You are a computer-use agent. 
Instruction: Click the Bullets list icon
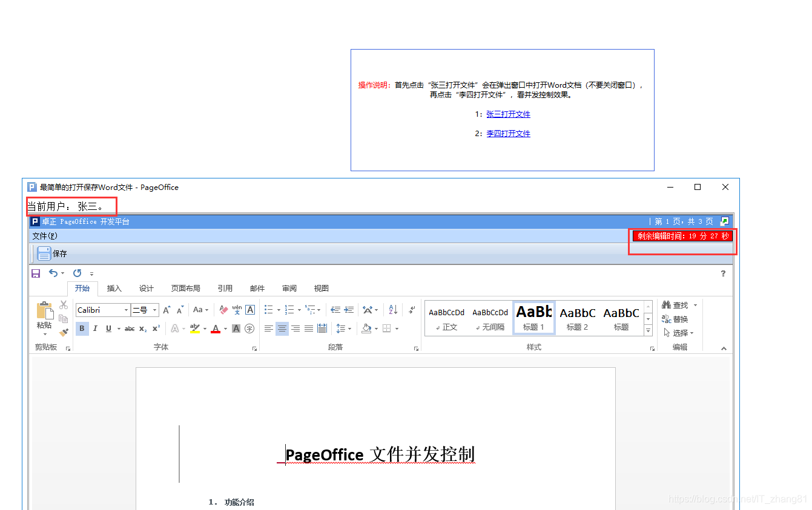point(269,310)
